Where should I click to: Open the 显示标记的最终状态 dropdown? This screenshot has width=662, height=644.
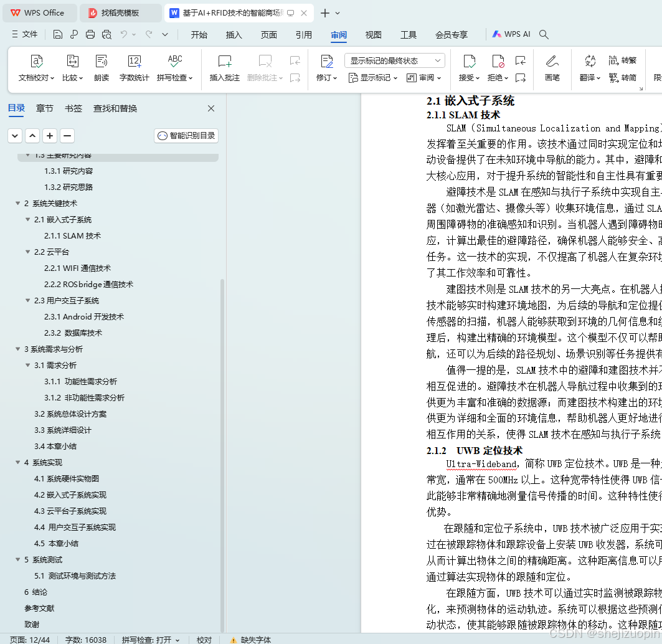(395, 61)
